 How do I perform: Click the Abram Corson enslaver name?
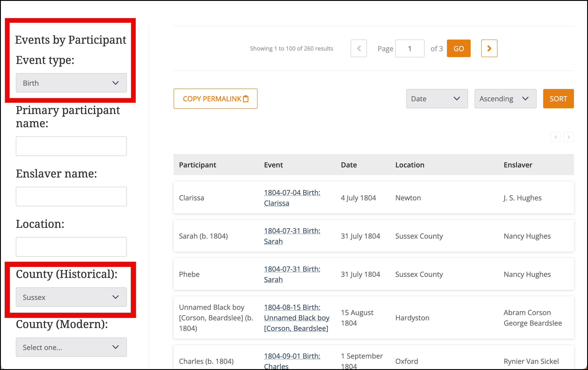(527, 312)
